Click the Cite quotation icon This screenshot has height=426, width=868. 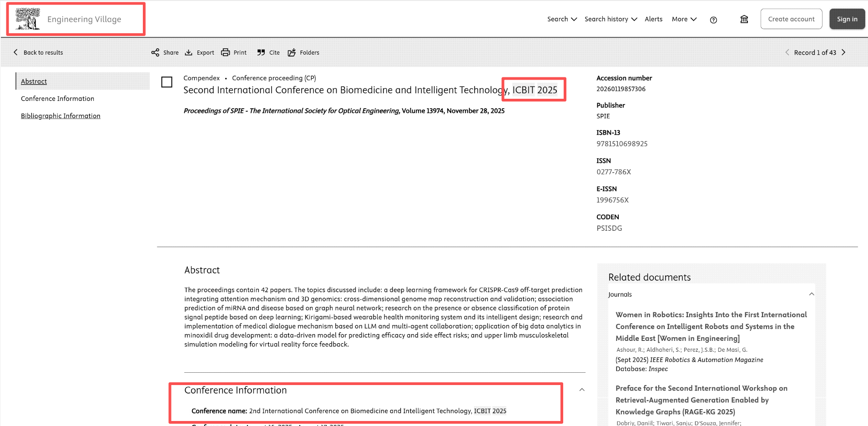point(261,52)
